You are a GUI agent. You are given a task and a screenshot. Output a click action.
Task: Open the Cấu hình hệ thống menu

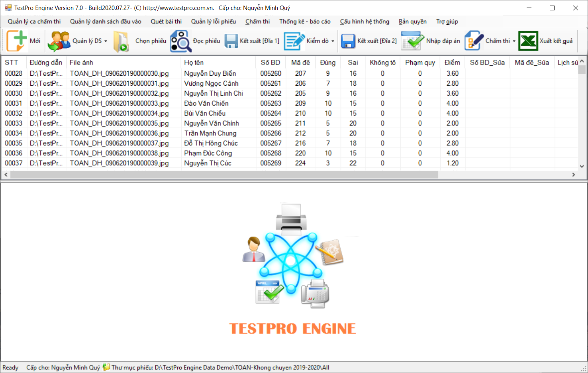click(365, 22)
